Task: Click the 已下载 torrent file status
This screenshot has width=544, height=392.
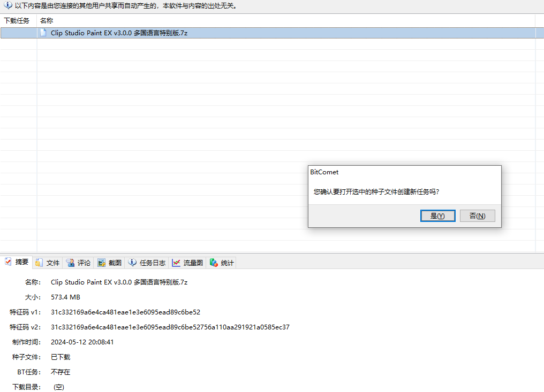Action: pos(61,357)
